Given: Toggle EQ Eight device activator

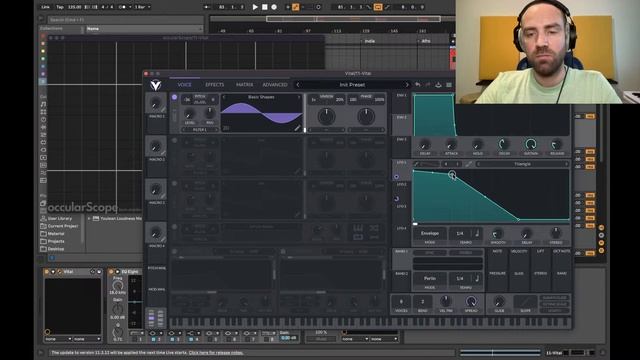Looking at the screenshot, I should pos(111,272).
